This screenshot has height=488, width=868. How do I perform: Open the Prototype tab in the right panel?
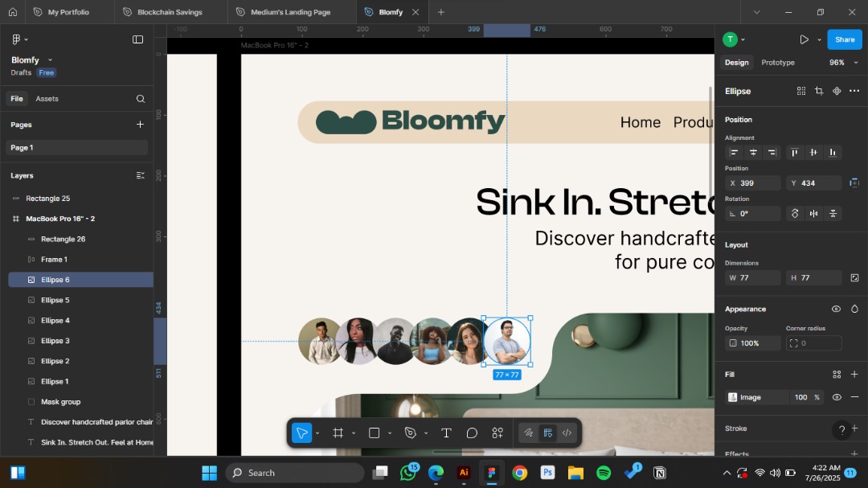(778, 63)
